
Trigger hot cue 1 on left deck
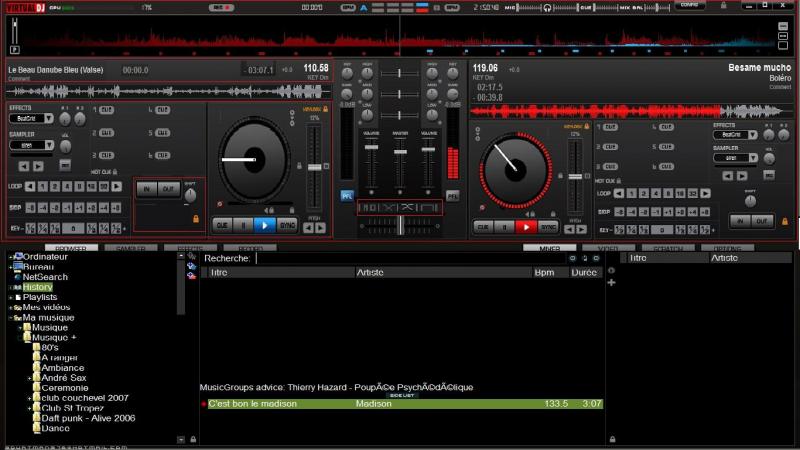coord(106,109)
